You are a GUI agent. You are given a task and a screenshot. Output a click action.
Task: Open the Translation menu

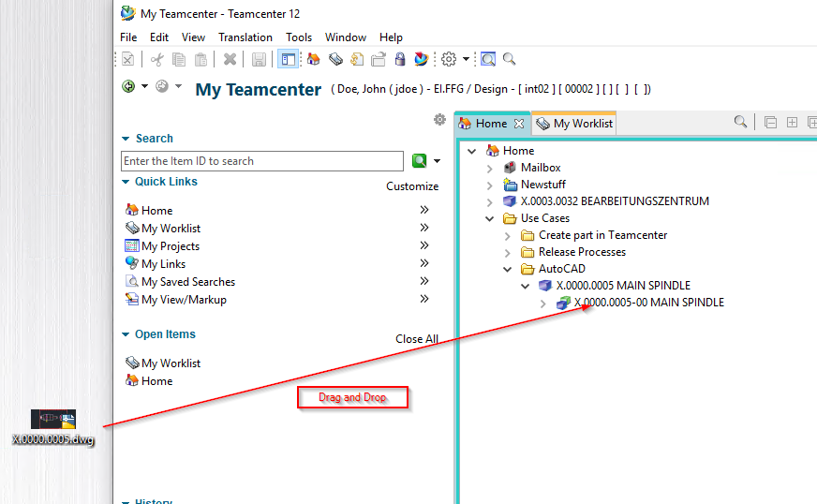tap(245, 37)
